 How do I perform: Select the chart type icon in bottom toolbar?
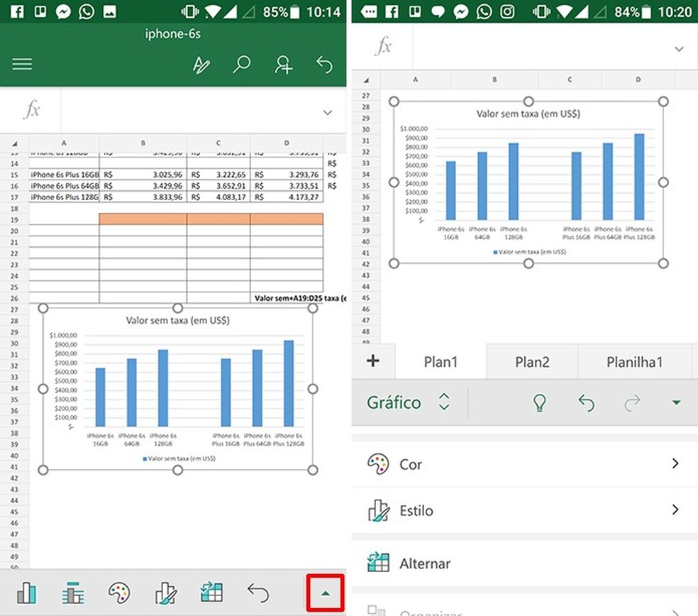(27, 591)
